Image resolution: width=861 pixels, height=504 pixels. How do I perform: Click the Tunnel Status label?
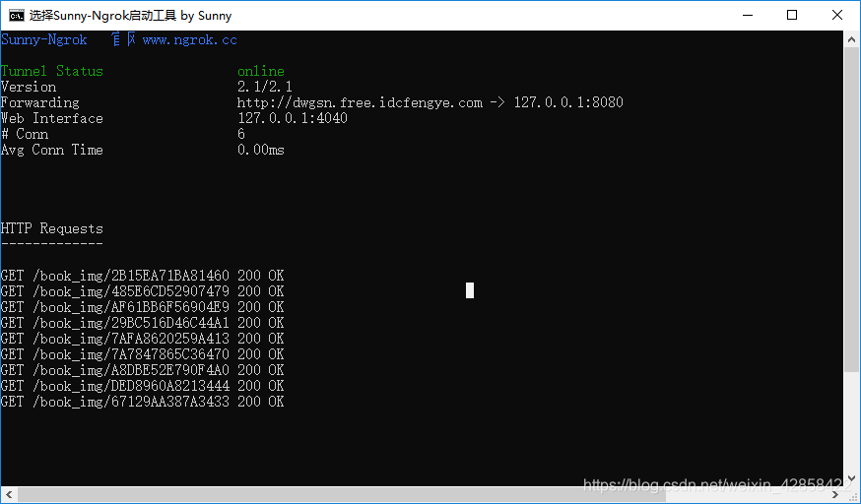(51, 71)
